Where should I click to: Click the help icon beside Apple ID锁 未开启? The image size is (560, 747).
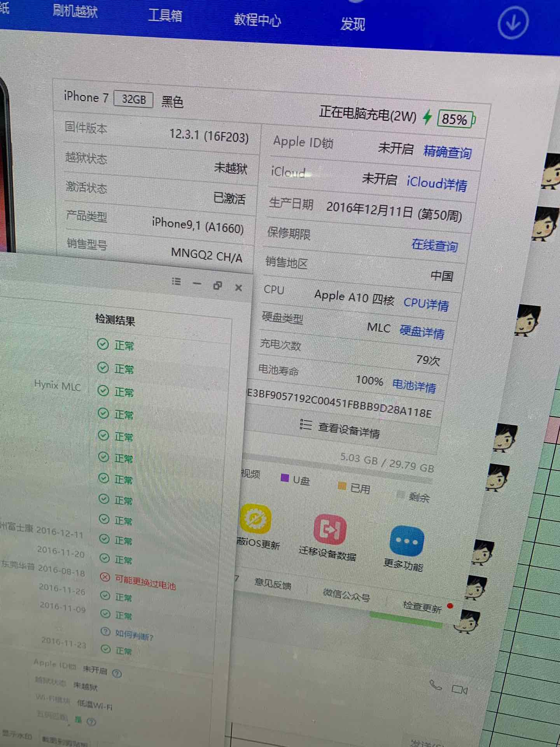[x=117, y=673]
